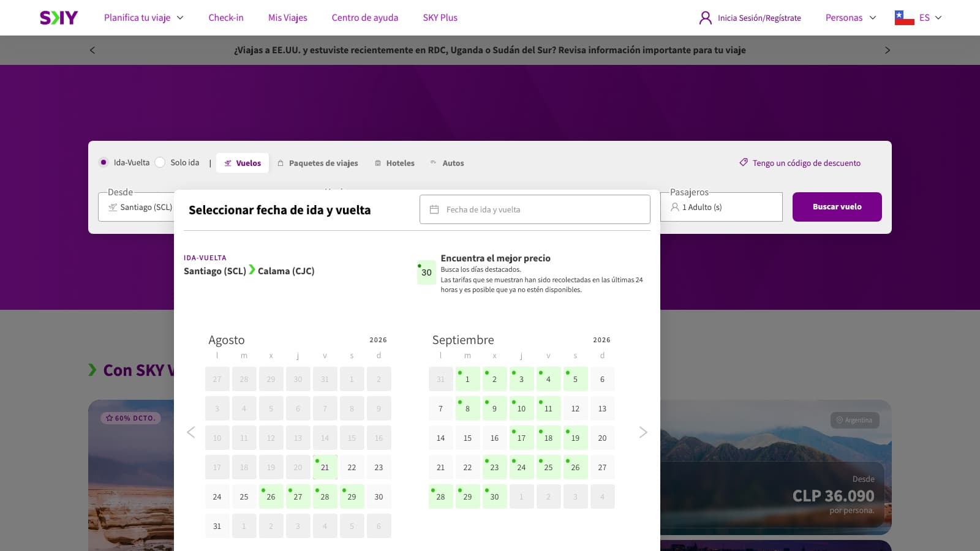The image size is (980, 551).
Task: Click Buscar vuelo button
Action: pos(837,207)
